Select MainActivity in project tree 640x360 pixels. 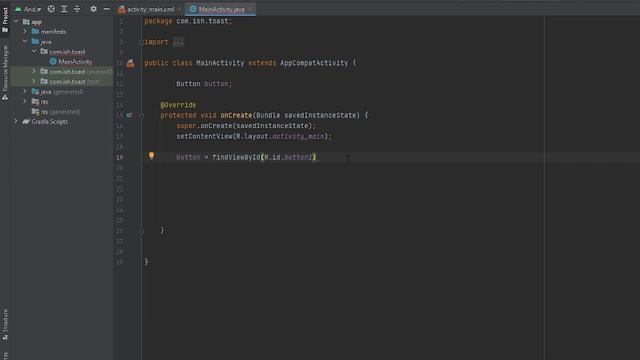(75, 62)
